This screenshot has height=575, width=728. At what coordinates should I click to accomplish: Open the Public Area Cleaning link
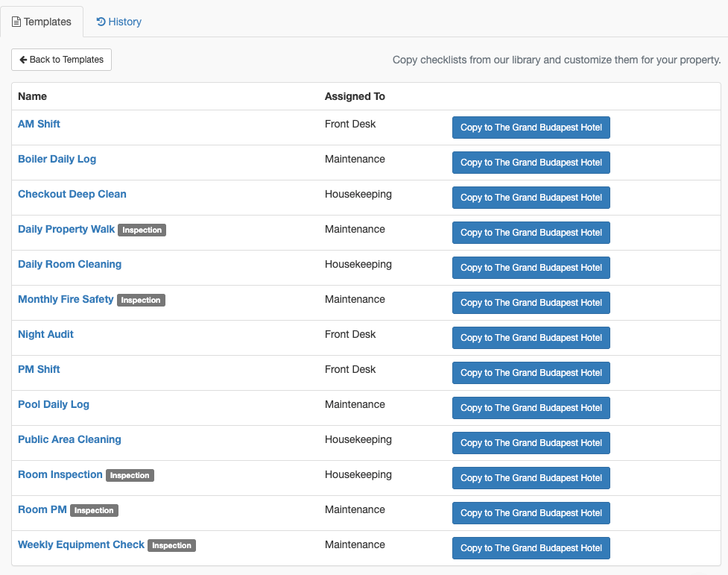pyautogui.click(x=69, y=439)
